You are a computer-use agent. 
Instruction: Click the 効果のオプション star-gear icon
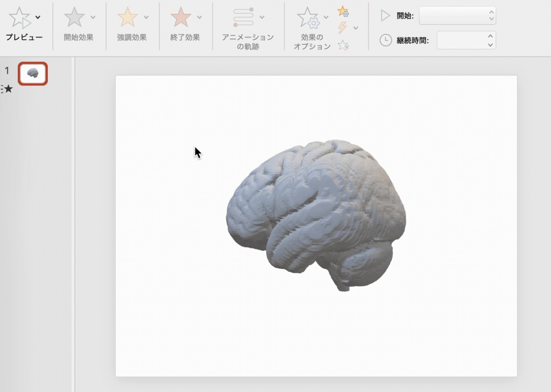[309, 19]
